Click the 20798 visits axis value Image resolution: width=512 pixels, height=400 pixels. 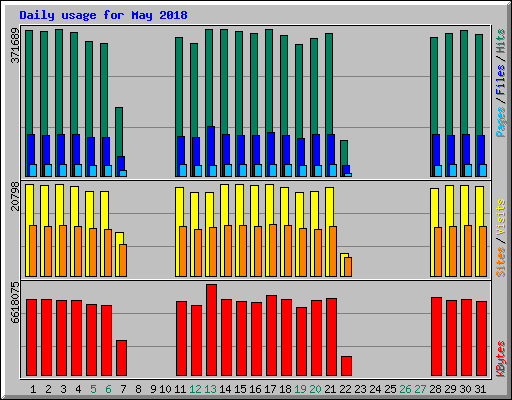pos(15,196)
